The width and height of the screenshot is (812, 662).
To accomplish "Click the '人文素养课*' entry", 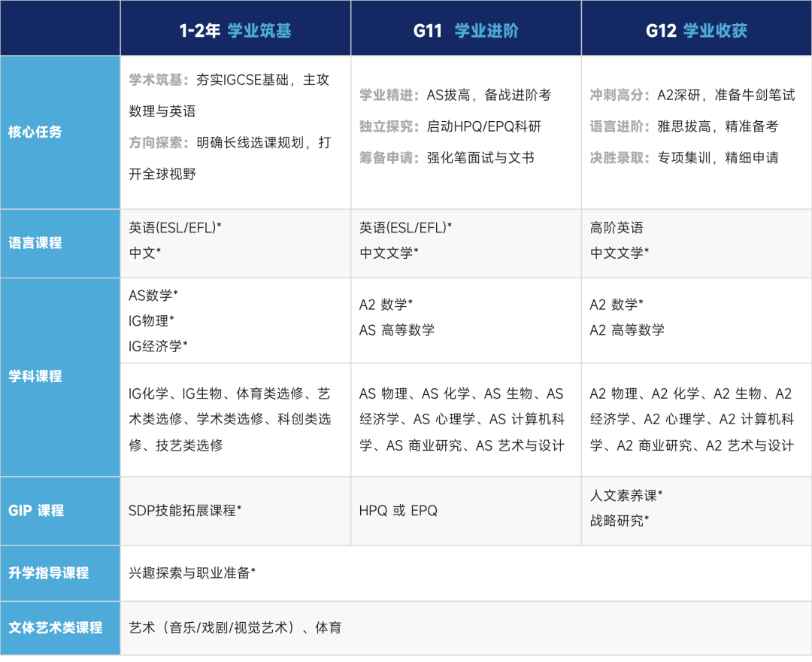I will pyautogui.click(x=626, y=496).
